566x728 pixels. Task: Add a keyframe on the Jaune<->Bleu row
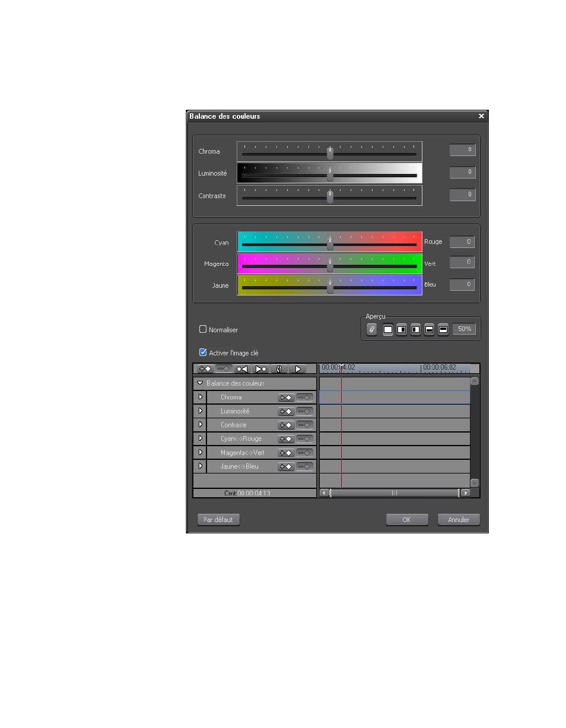click(287, 466)
